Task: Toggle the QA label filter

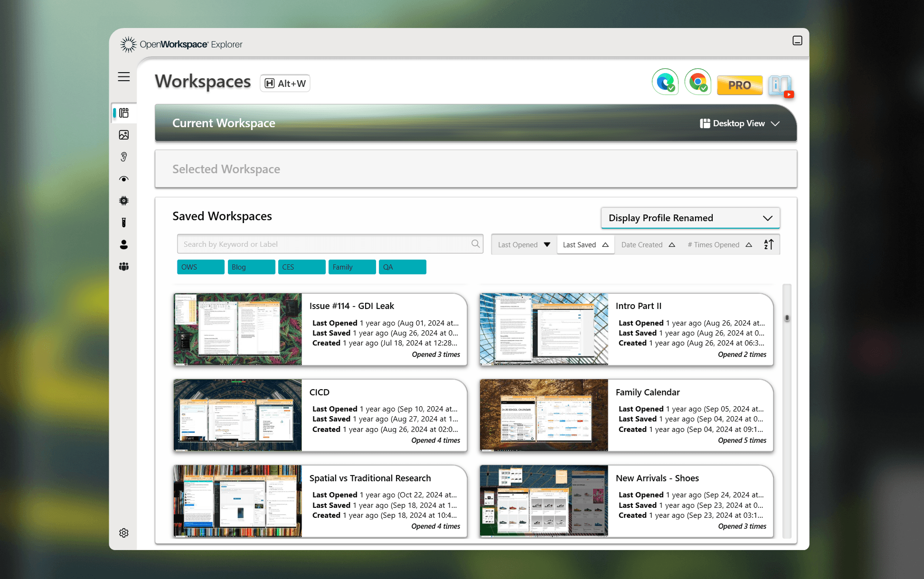Action: pyautogui.click(x=402, y=267)
